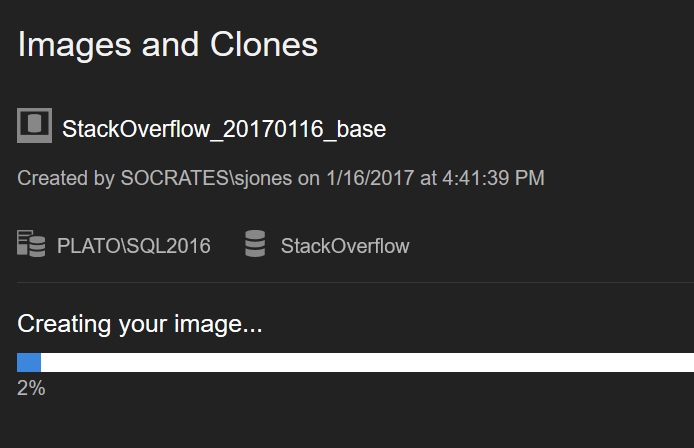
Task: Click the 'Creating your image...' status text
Action: tap(140, 324)
